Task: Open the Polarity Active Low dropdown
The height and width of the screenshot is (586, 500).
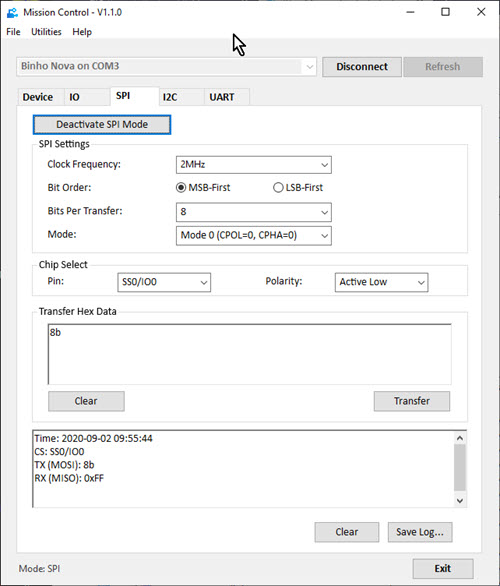Action: click(382, 282)
